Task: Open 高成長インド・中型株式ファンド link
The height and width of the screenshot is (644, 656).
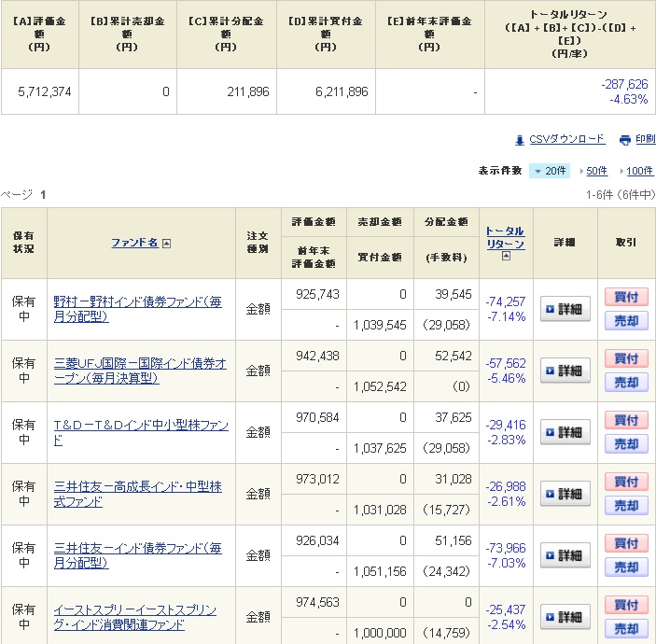Action: [x=137, y=494]
